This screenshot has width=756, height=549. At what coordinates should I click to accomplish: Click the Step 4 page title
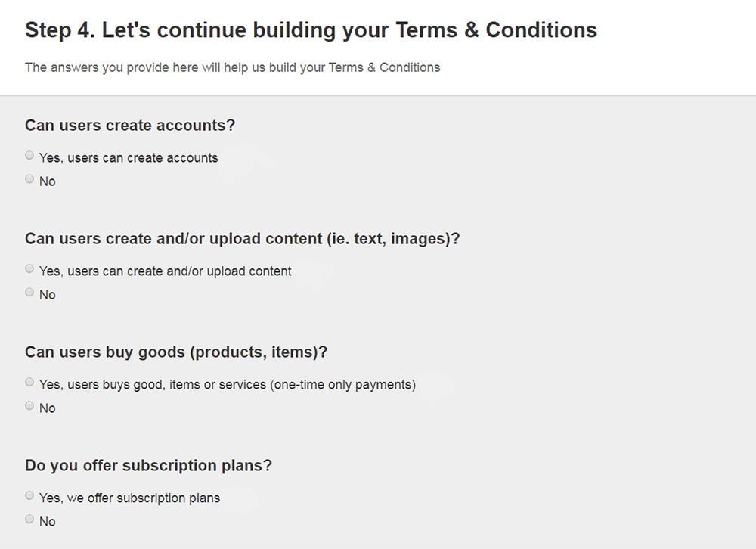pyautogui.click(x=311, y=30)
